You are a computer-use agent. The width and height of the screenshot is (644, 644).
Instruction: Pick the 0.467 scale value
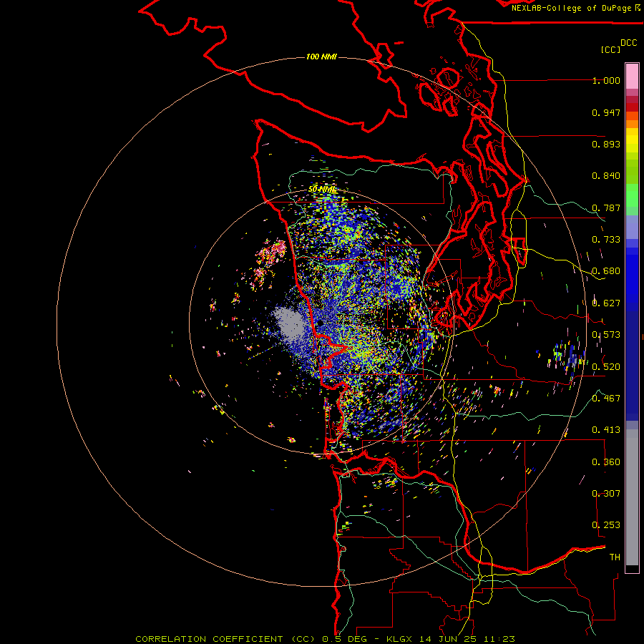tap(606, 399)
